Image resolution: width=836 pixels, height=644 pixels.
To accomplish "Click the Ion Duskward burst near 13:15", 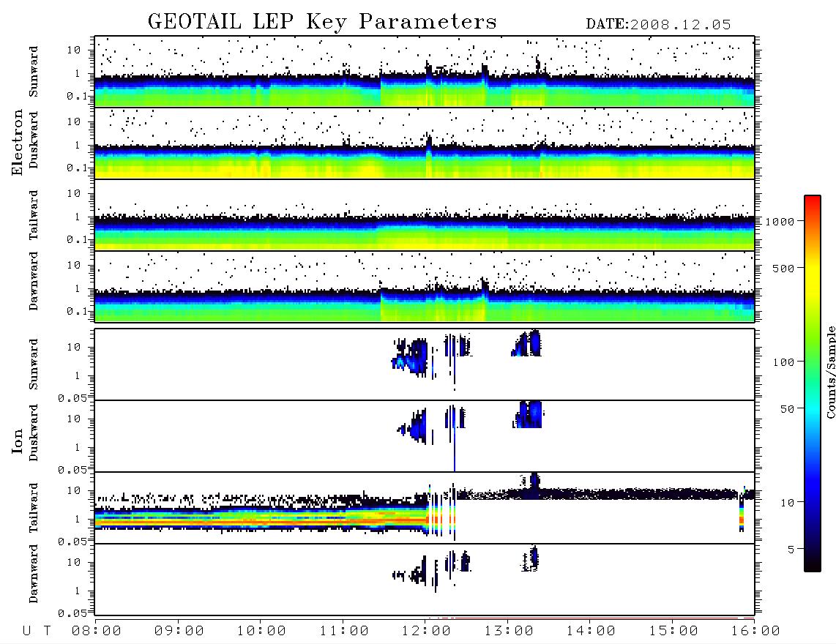I will coord(528,414).
